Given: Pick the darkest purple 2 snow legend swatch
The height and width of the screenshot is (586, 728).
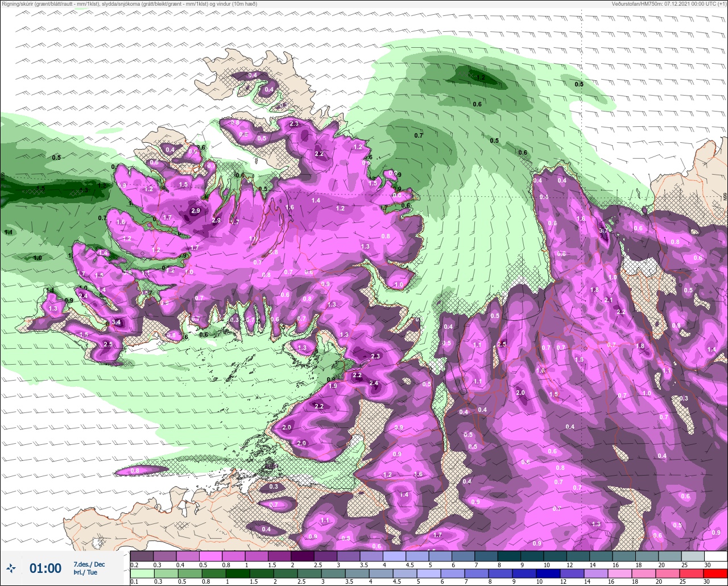Looking at the screenshot, I should (x=303, y=556).
